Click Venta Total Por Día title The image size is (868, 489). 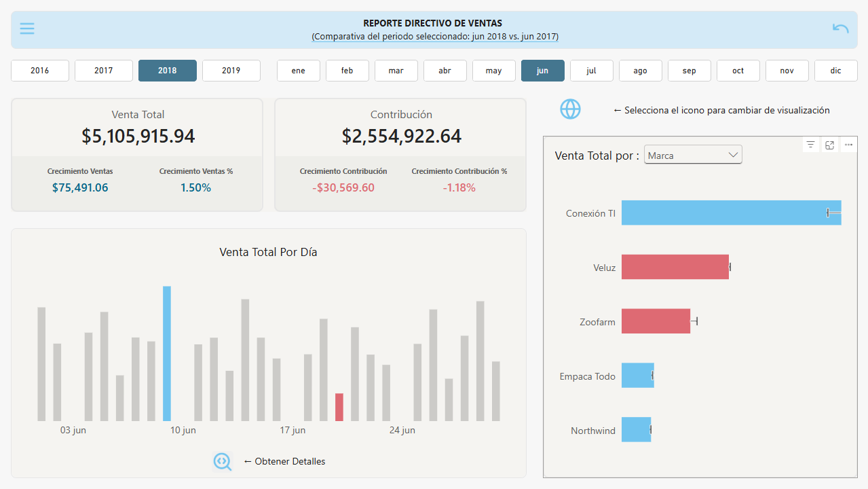[x=268, y=252]
